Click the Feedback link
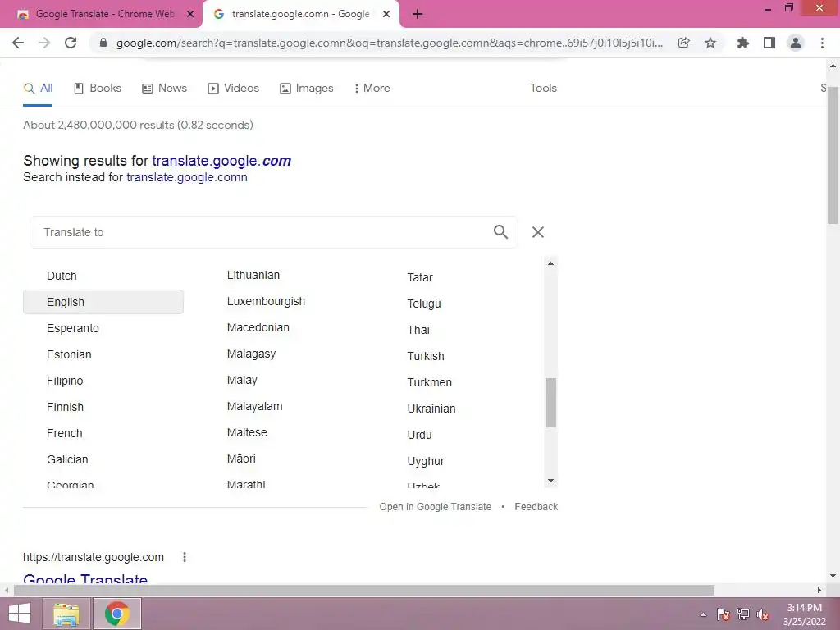The width and height of the screenshot is (840, 630). coord(536,507)
